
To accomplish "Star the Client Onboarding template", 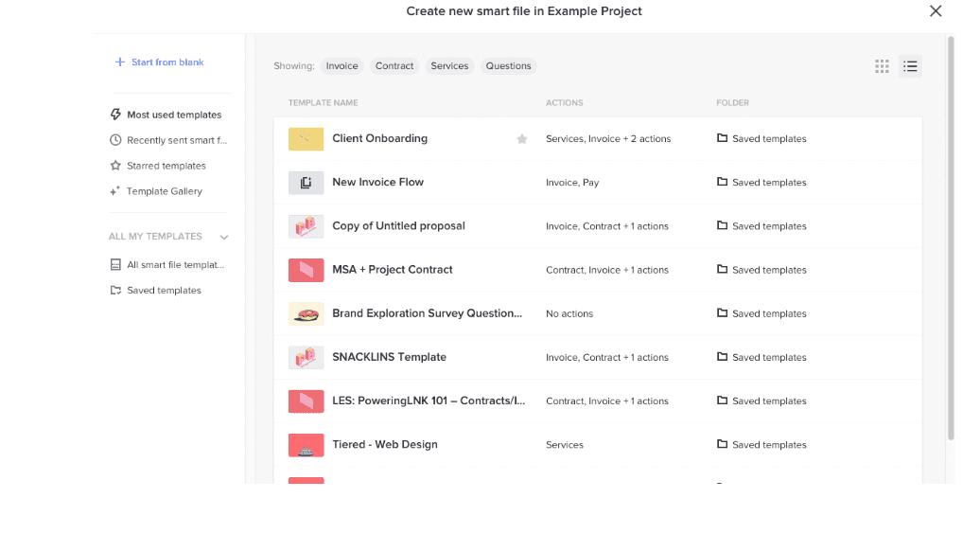I will [x=522, y=139].
